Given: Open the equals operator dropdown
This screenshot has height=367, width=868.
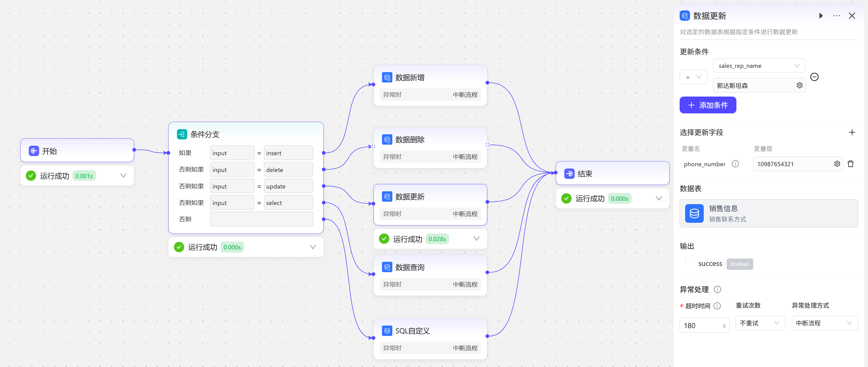Looking at the screenshot, I should (x=693, y=77).
